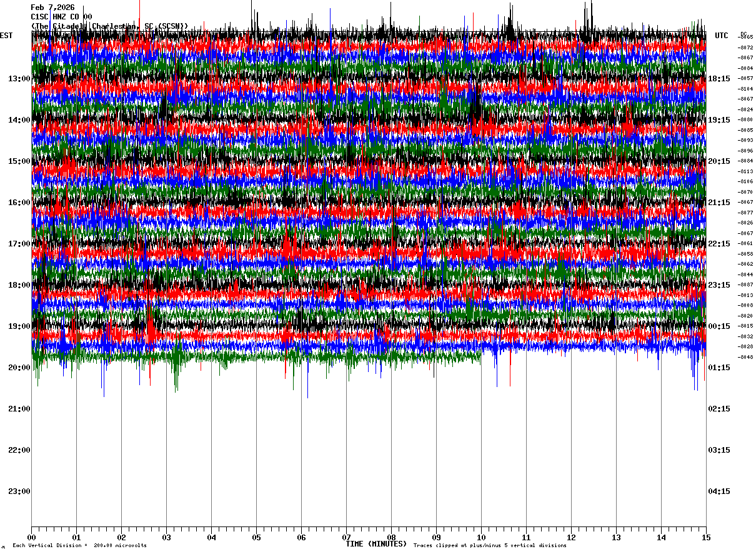Click minute tick label 04 on time axis
Screen dimensions: 756x554
pos(211,537)
